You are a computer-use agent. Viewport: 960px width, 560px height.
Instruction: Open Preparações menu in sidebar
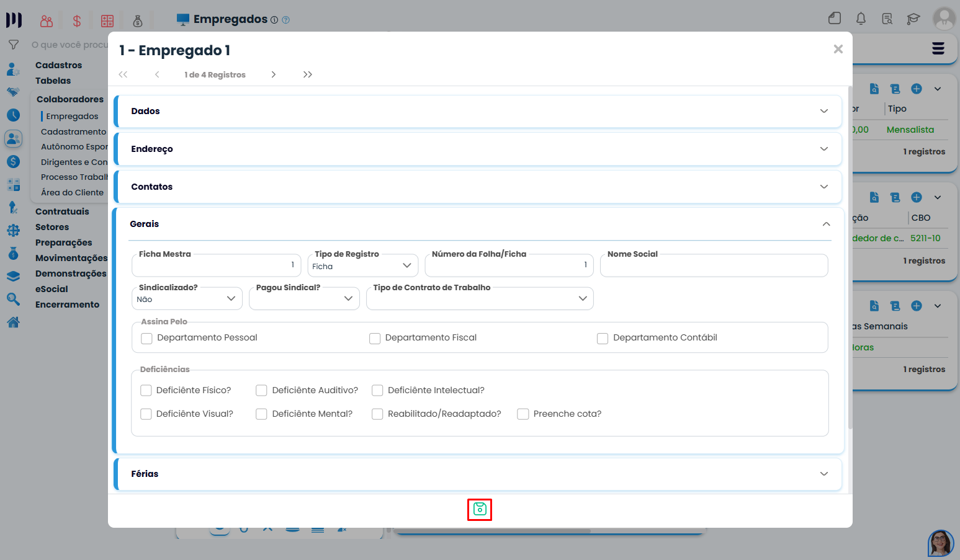tap(63, 242)
